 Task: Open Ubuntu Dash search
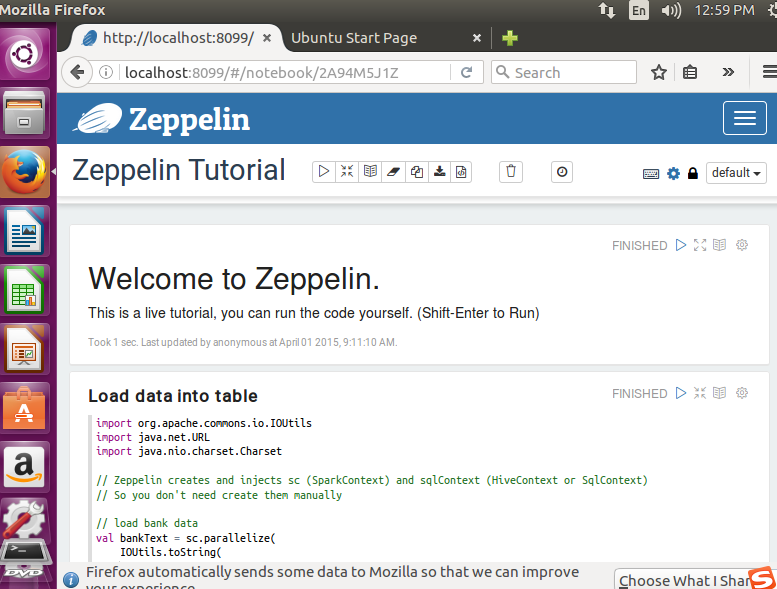click(x=25, y=54)
